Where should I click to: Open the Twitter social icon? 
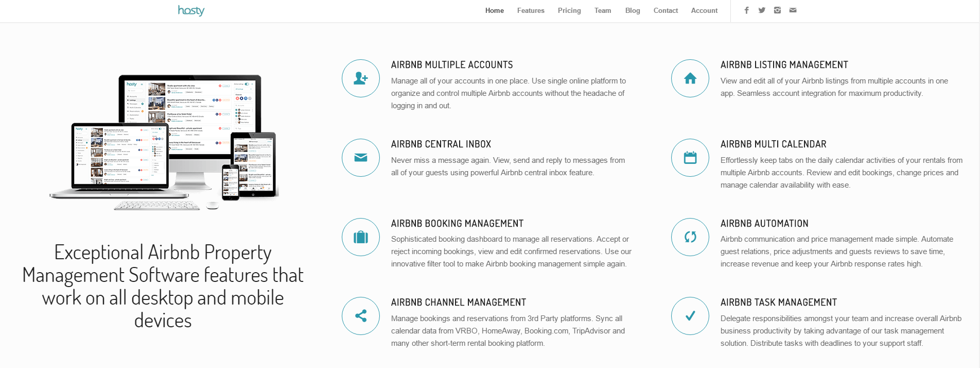click(x=762, y=10)
